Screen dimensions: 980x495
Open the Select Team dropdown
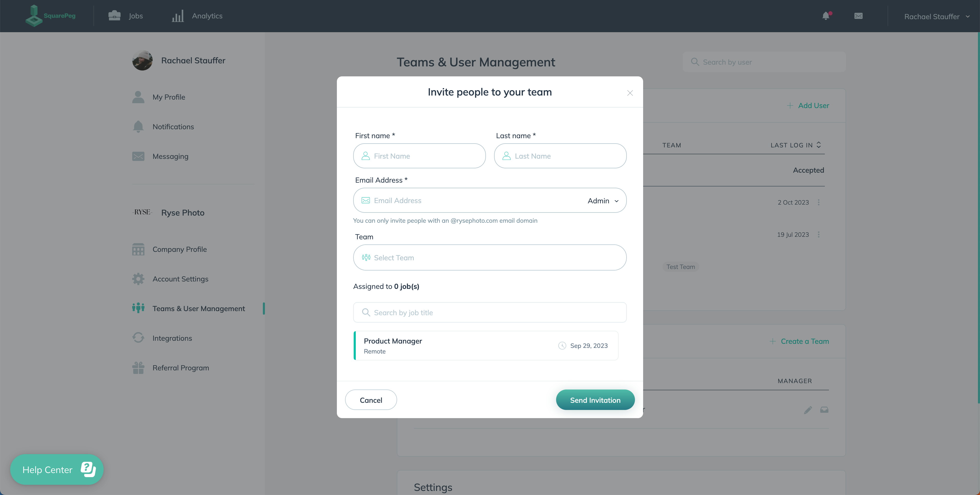489,257
